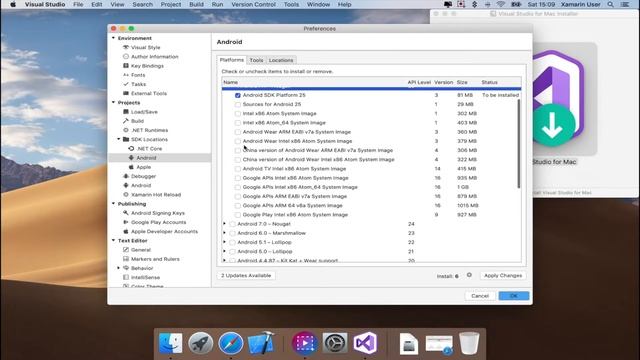The height and width of the screenshot is (360, 640).
Task: Confirm preferences with OK
Action: [x=513, y=296]
